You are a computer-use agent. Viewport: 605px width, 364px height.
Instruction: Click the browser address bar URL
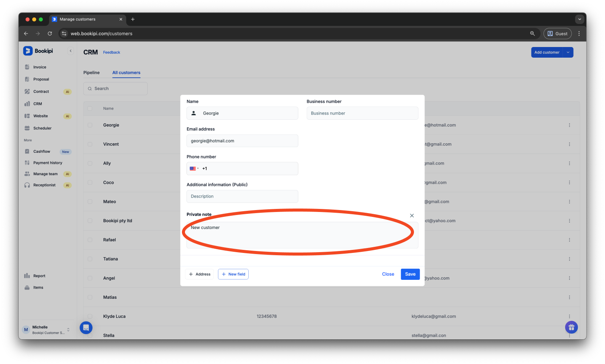(102, 33)
